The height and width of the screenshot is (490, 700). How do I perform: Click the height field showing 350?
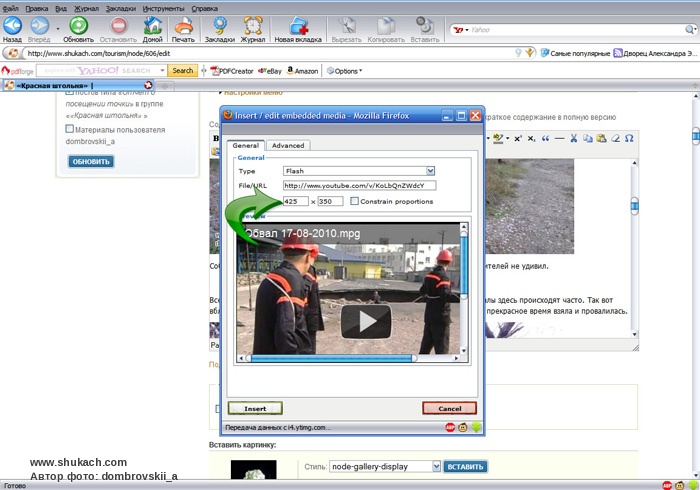click(330, 201)
